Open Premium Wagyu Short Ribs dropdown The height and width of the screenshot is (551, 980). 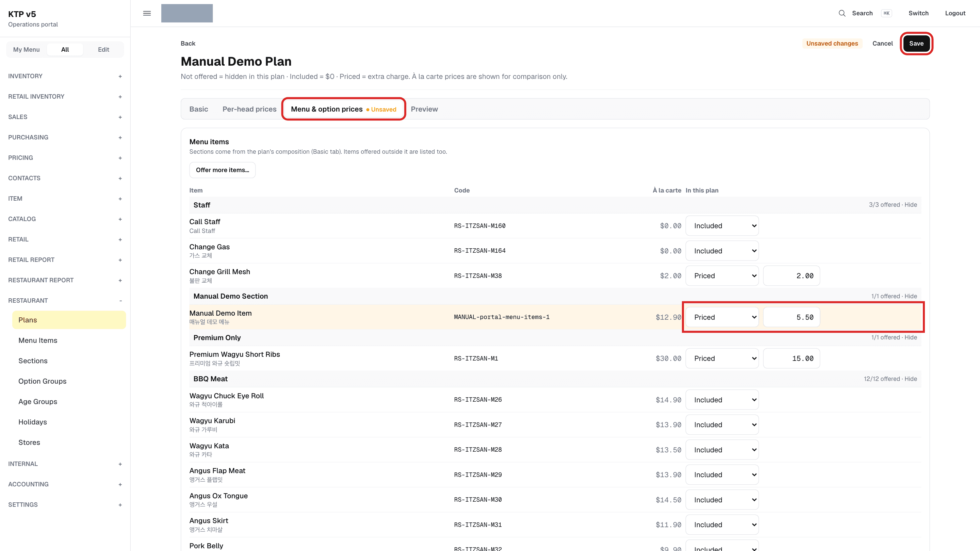(x=722, y=358)
